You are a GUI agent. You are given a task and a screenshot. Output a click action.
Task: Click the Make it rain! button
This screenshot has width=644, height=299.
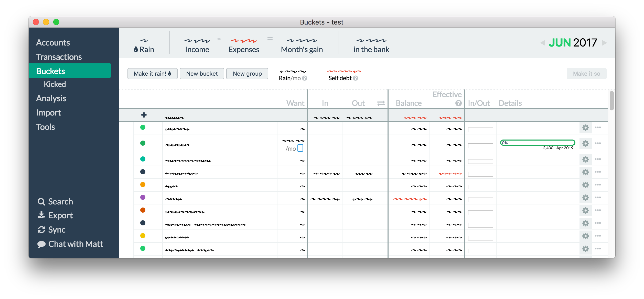pyautogui.click(x=152, y=74)
